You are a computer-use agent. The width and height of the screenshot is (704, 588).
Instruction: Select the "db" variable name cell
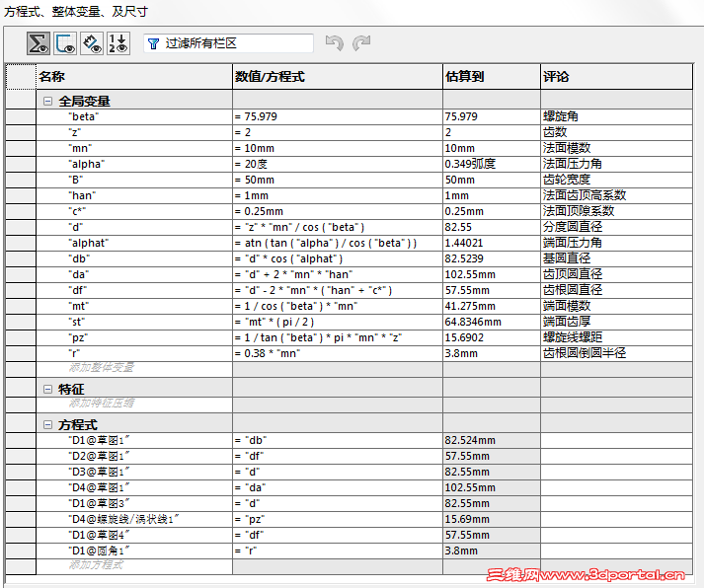pyautogui.click(x=134, y=258)
